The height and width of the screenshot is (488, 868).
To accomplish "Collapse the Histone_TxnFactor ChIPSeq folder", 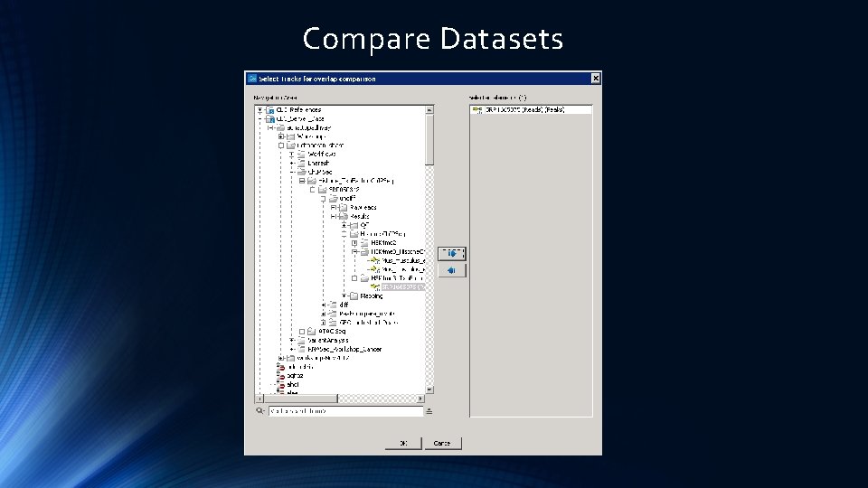I will point(302,181).
